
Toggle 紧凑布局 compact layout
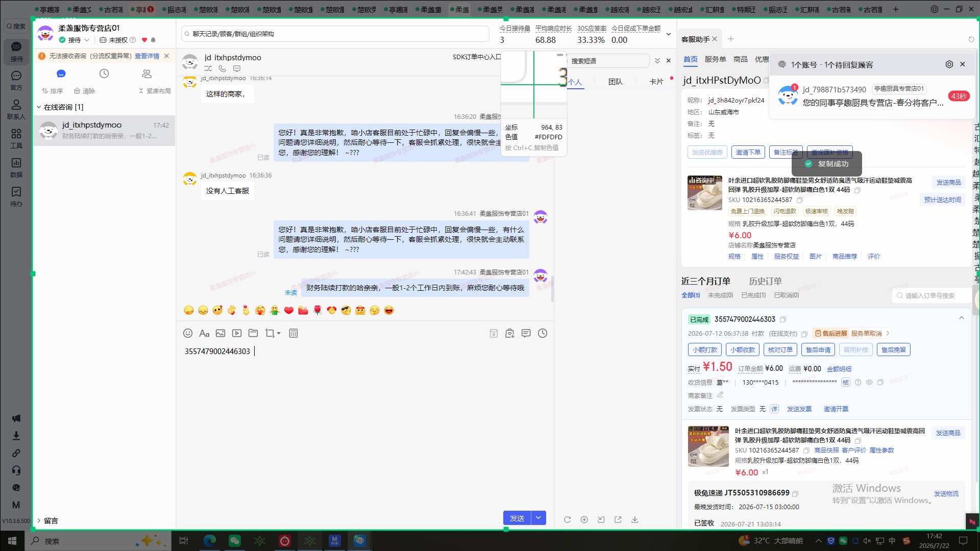pyautogui.click(x=155, y=91)
